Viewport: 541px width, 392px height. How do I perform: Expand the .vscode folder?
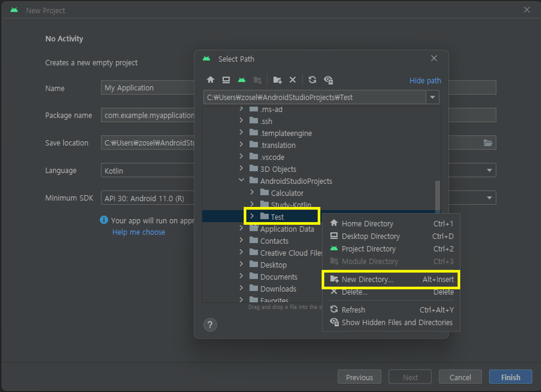(x=241, y=156)
